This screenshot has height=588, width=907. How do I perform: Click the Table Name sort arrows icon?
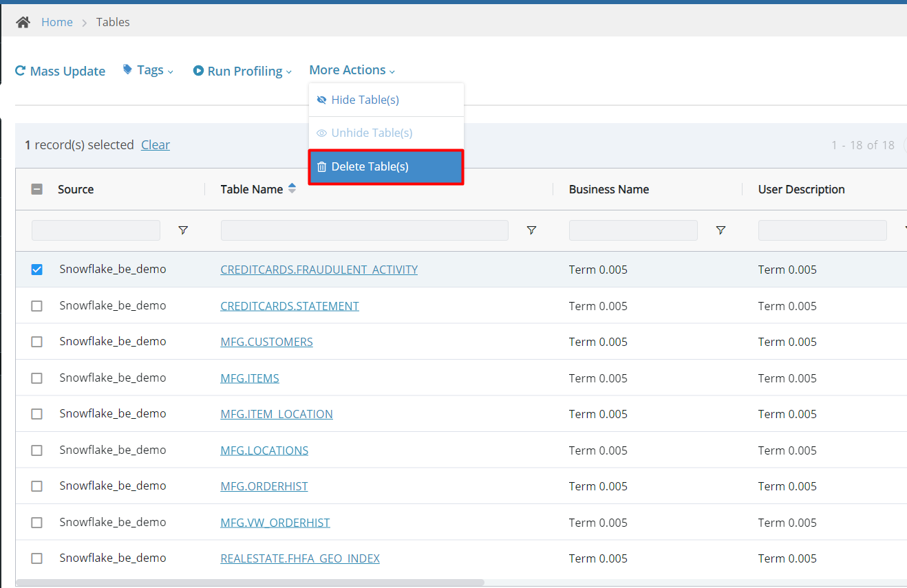click(292, 188)
